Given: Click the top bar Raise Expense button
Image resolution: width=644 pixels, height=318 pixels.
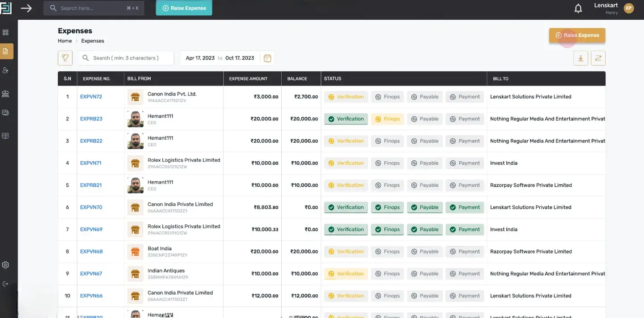Looking at the screenshot, I should [184, 8].
